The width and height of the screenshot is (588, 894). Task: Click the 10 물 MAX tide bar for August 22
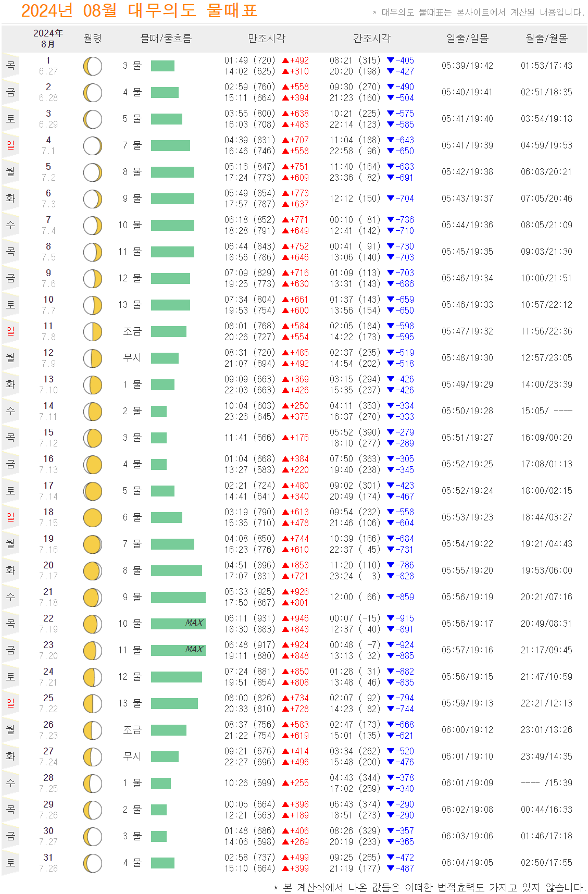coord(178,624)
